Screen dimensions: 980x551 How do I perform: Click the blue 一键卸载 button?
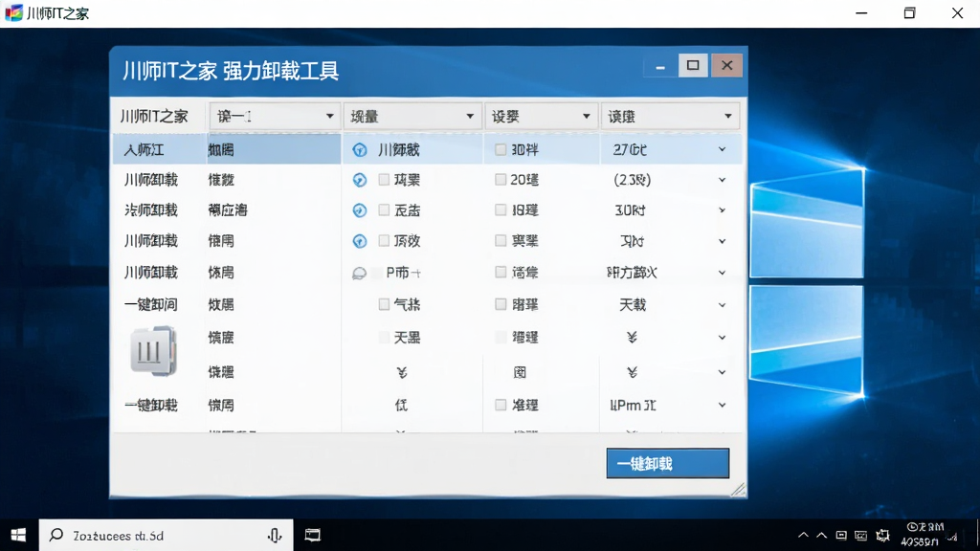[x=667, y=463]
